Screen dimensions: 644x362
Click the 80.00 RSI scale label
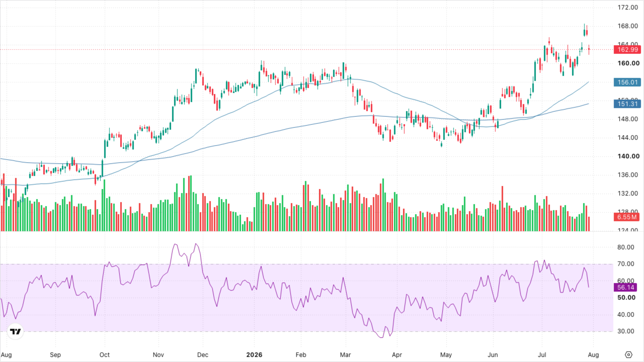(626, 247)
